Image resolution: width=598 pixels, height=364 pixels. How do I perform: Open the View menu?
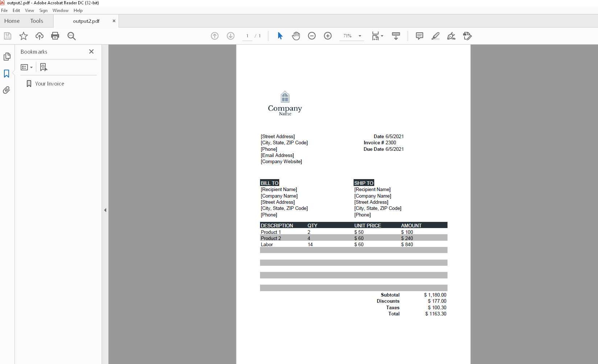pos(29,10)
